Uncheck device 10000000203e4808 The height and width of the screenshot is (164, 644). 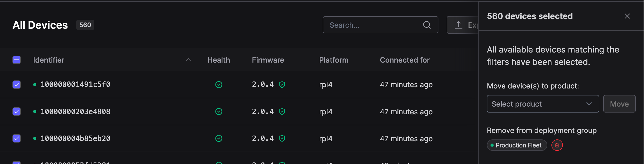[x=17, y=111]
